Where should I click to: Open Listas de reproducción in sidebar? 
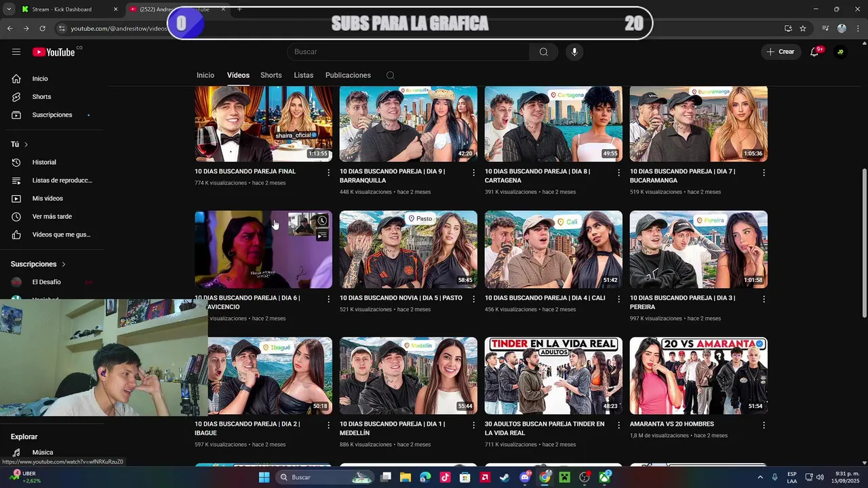[x=54, y=180]
